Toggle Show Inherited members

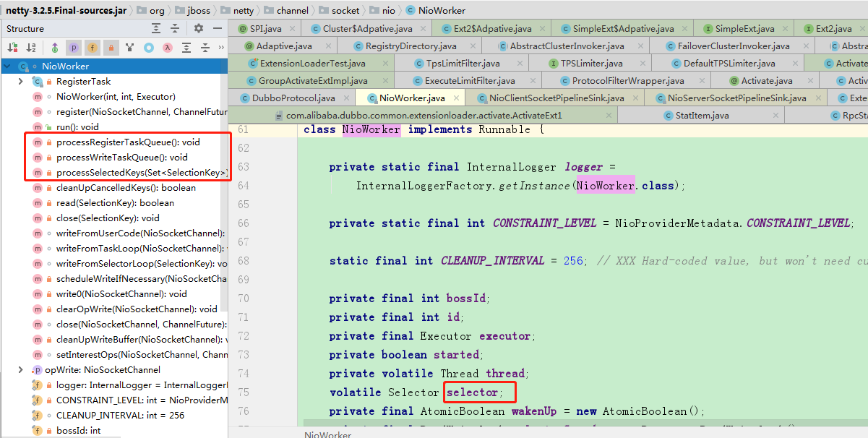click(55, 48)
